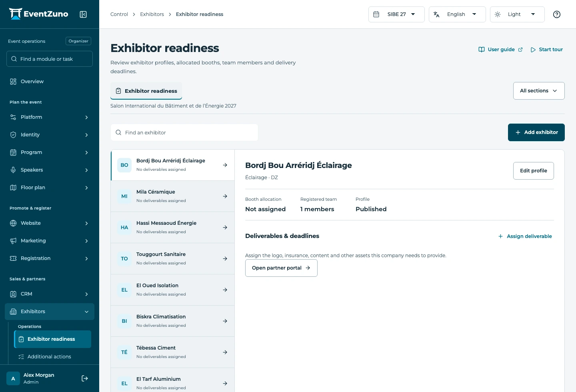Focus the Find a module or task search
This screenshot has height=392, width=576.
coord(50,59)
